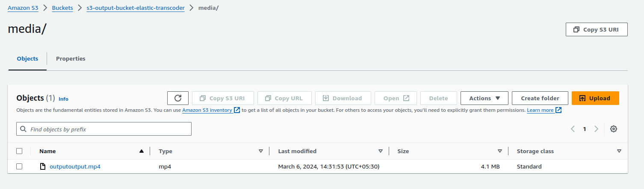Switch to the Objects tab
Image resolution: width=644 pixels, height=189 pixels.
click(27, 58)
